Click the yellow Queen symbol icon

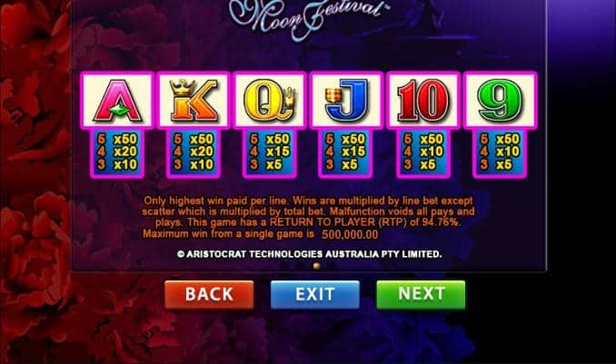pyautogui.click(x=270, y=100)
